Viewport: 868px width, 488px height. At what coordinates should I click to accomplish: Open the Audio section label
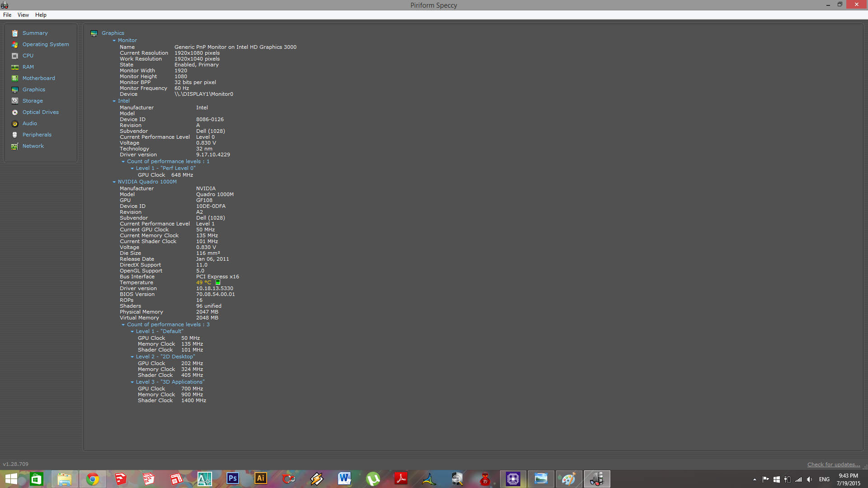tap(30, 123)
